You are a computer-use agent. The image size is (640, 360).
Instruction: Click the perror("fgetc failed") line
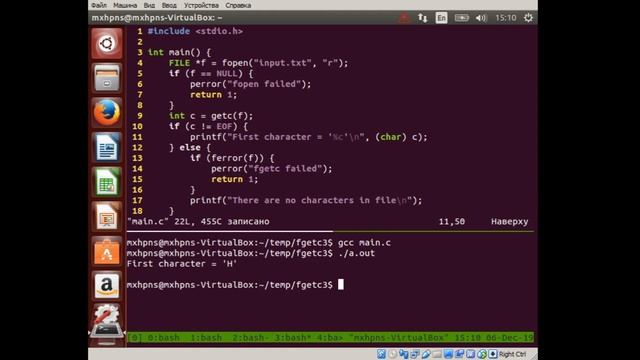coord(271,169)
